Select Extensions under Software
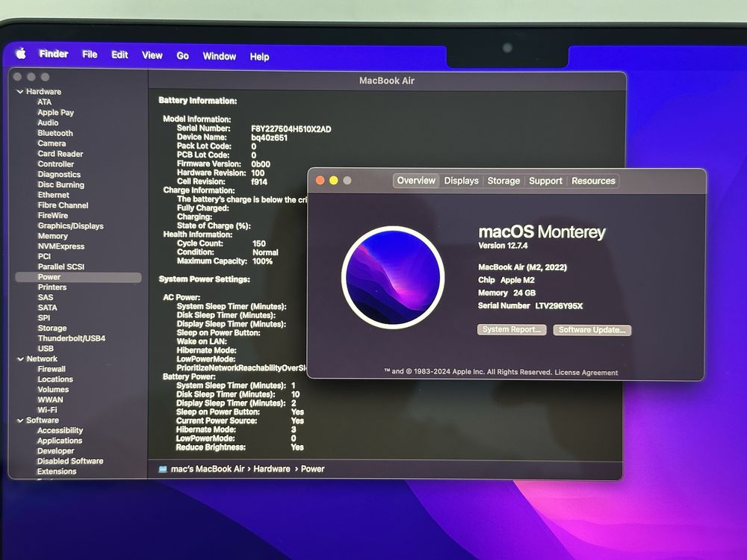The width and height of the screenshot is (747, 560). 57,471
